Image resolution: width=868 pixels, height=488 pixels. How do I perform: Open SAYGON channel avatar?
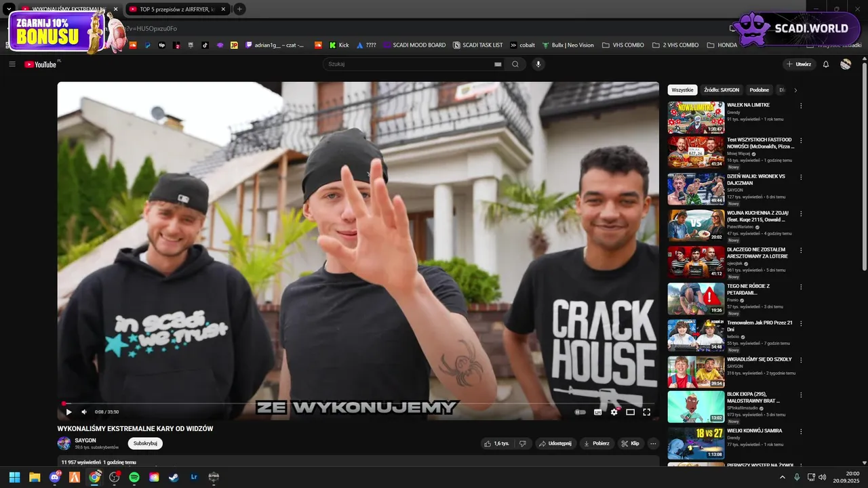click(x=64, y=443)
